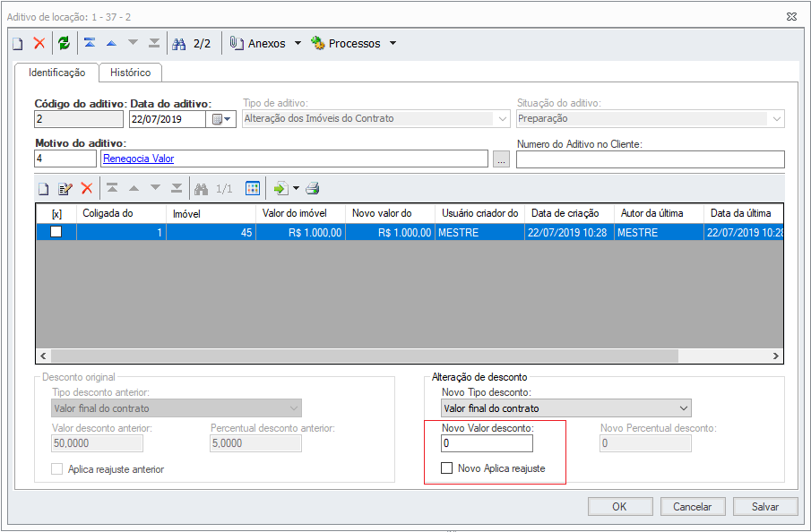This screenshot has width=811, height=532.
Task: Click the Código do aditivo field
Action: [79, 119]
